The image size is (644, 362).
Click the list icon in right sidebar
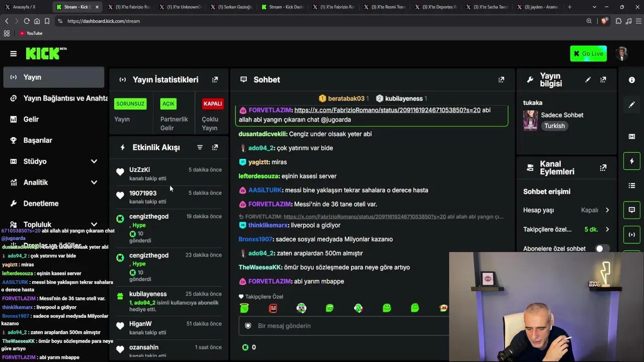point(632,186)
